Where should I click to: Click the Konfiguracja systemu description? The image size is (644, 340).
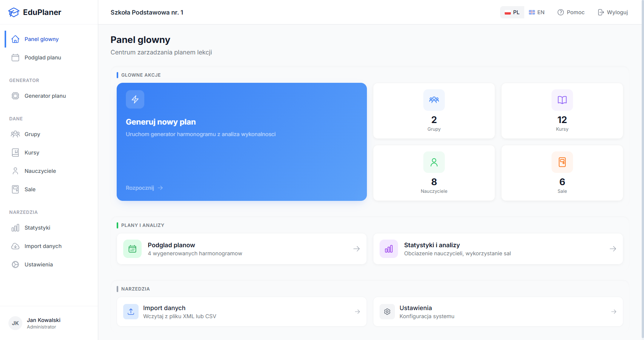pos(427,316)
